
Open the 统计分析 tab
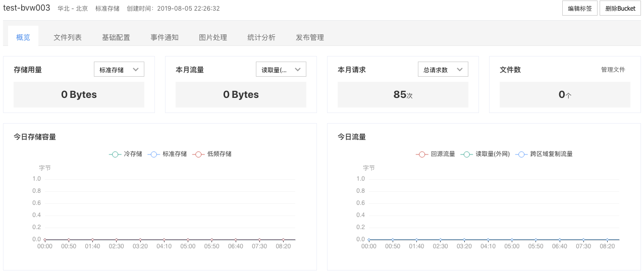click(261, 37)
